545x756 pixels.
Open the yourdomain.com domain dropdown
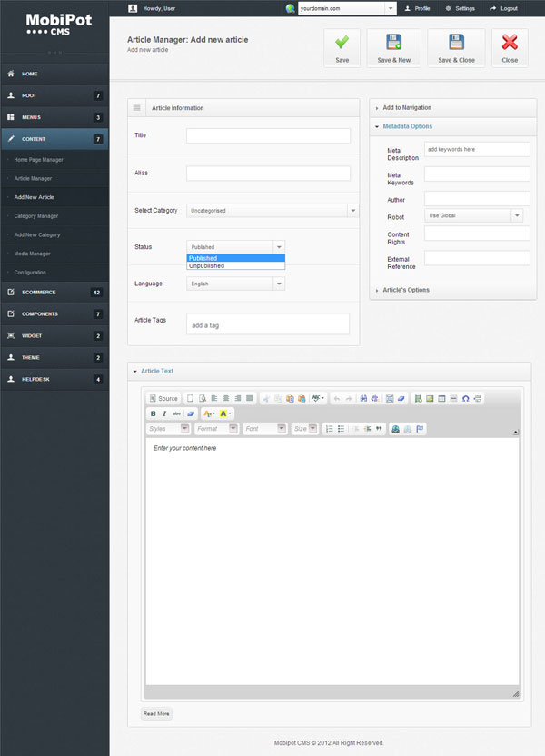(x=347, y=8)
